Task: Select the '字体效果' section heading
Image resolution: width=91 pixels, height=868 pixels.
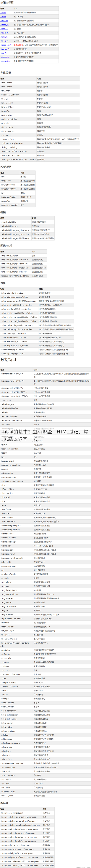Action: click(x=6, y=73)
